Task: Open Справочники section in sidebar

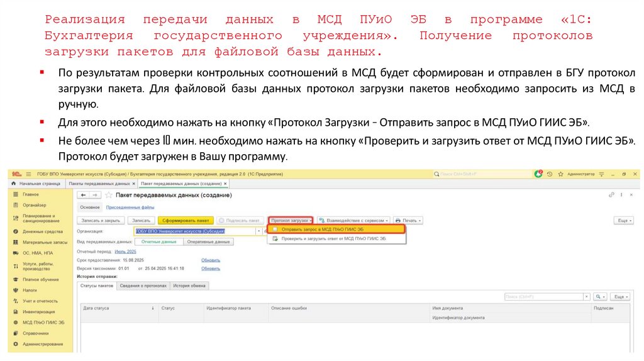Action: pyautogui.click(x=36, y=333)
